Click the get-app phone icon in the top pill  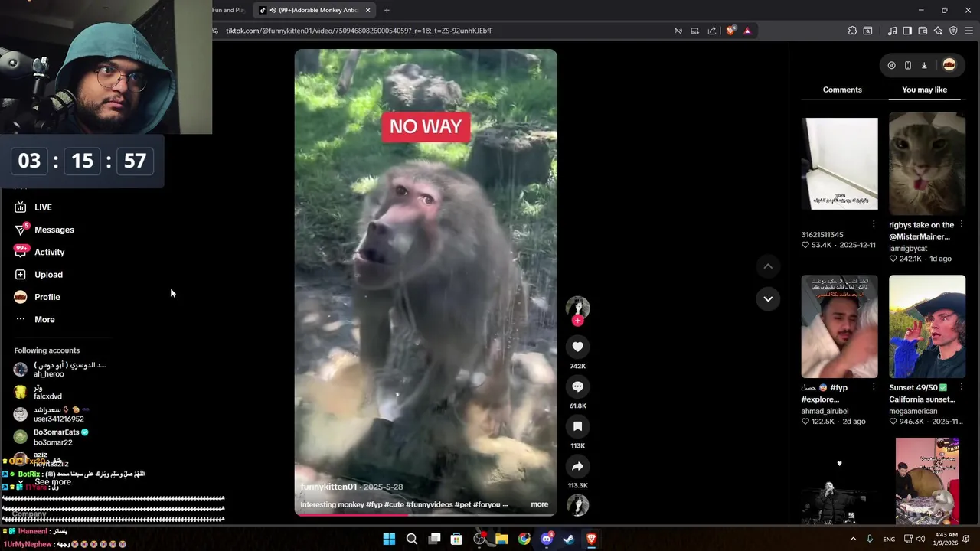[x=908, y=65]
